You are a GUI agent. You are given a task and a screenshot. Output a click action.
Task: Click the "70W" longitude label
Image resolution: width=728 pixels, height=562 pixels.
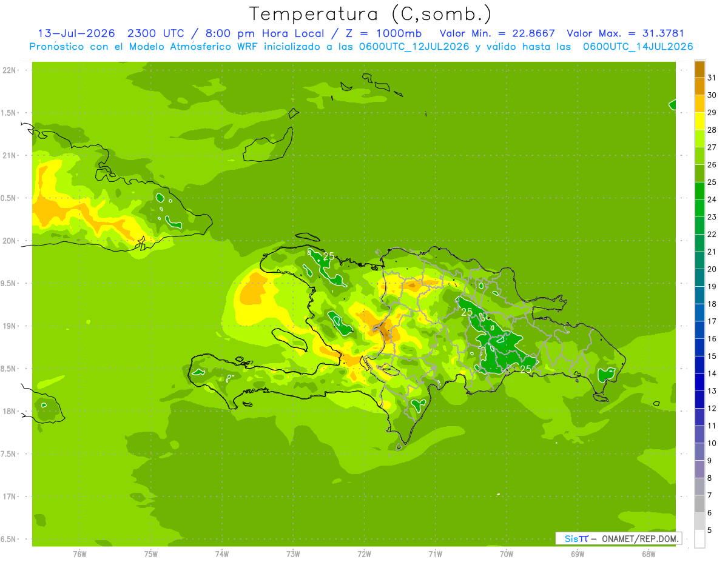click(506, 554)
